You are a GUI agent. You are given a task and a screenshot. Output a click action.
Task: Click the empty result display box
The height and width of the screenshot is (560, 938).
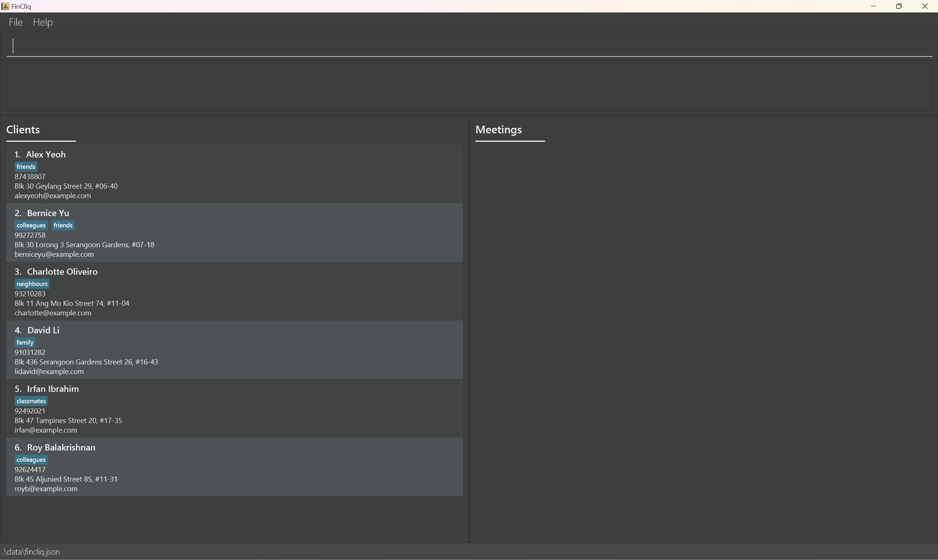(x=469, y=88)
